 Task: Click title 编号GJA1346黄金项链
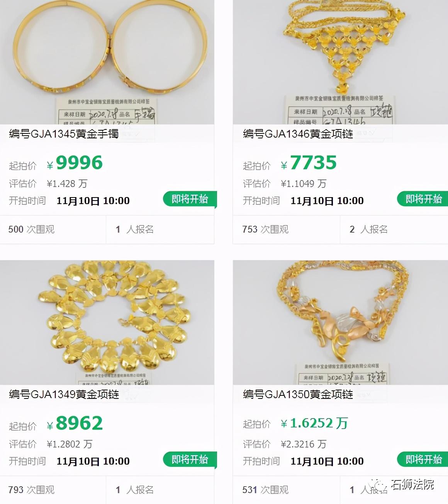tap(298, 134)
